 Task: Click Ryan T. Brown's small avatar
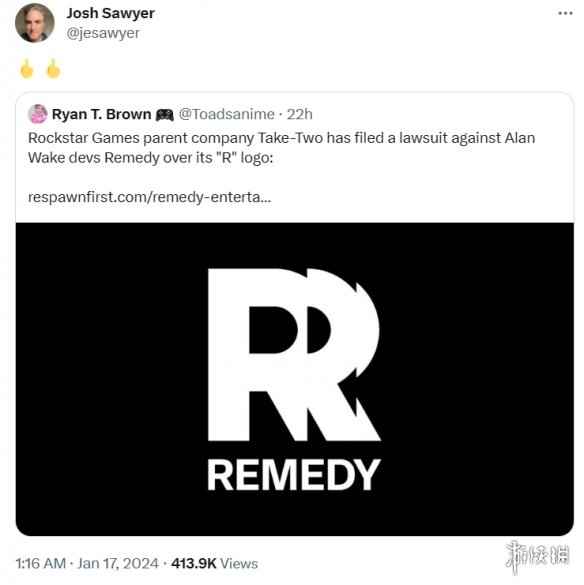[x=37, y=114]
